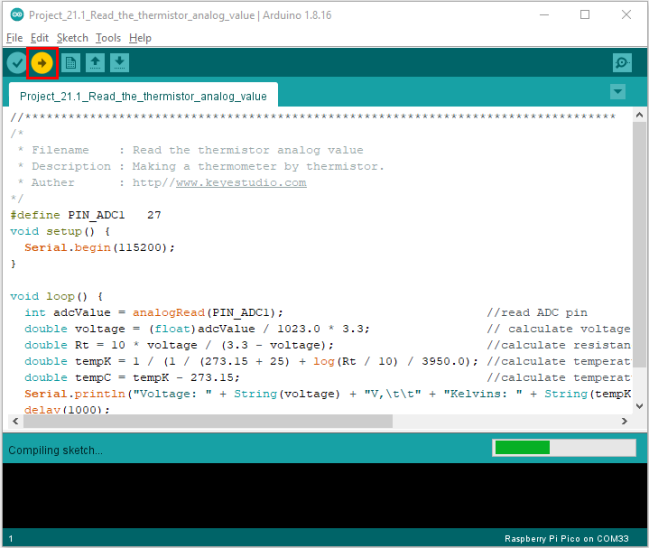This screenshot has width=650, height=549.
Task: Minimize the Arduino window
Action: [544, 15]
